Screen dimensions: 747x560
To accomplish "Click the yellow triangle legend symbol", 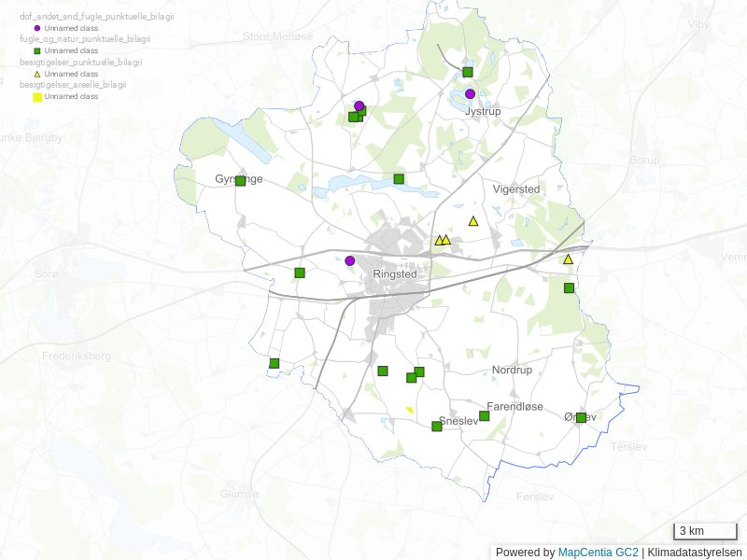I will coord(37,73).
